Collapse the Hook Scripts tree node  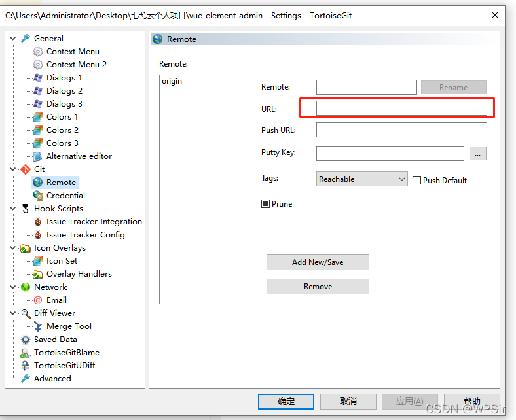(x=13, y=209)
